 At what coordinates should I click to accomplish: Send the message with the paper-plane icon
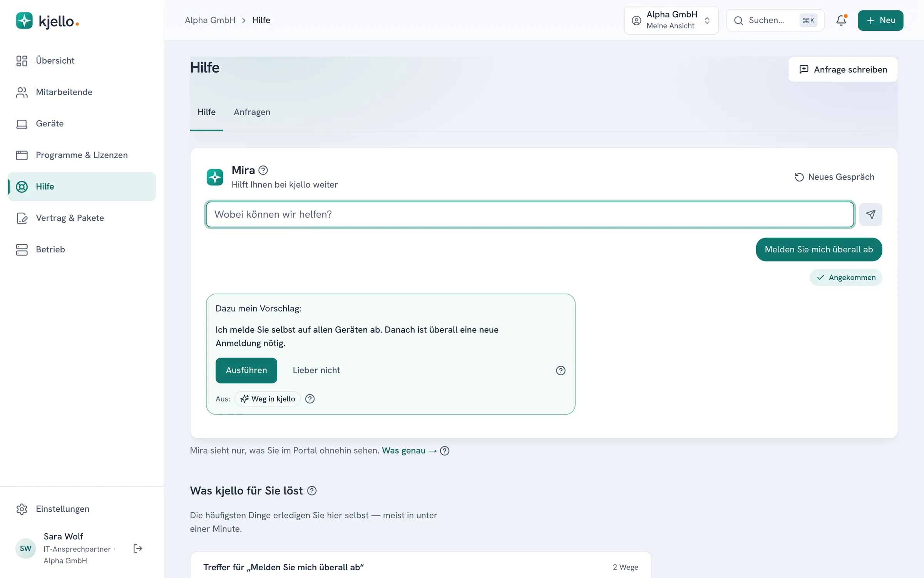click(870, 214)
